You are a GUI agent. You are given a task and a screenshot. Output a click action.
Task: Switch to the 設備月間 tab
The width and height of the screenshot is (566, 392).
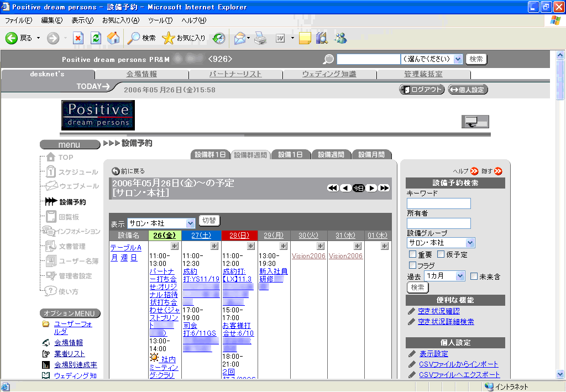(x=371, y=155)
